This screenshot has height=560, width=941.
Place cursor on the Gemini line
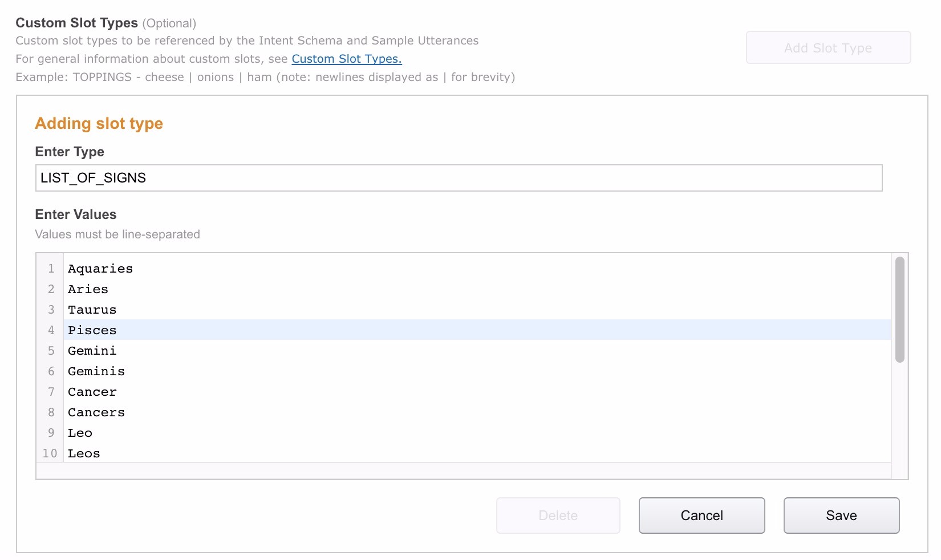coord(92,351)
